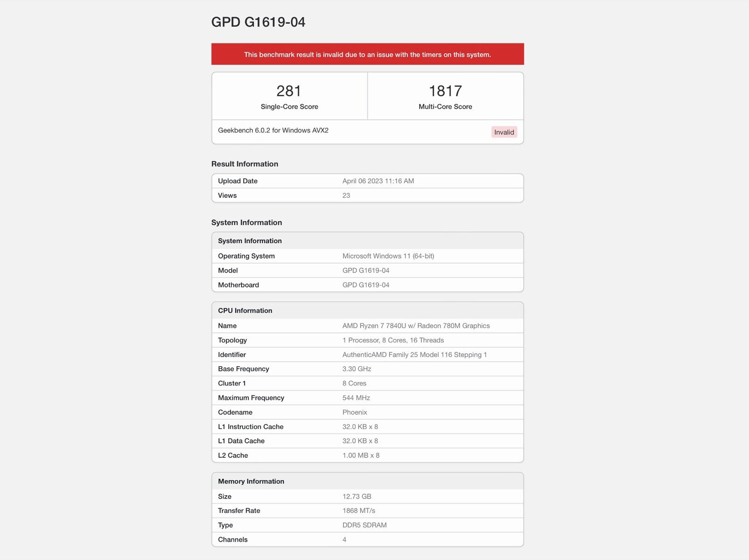The image size is (749, 560).
Task: Select the L1 Data Cache value "32.0 KB x 8"
Action: [x=360, y=441]
